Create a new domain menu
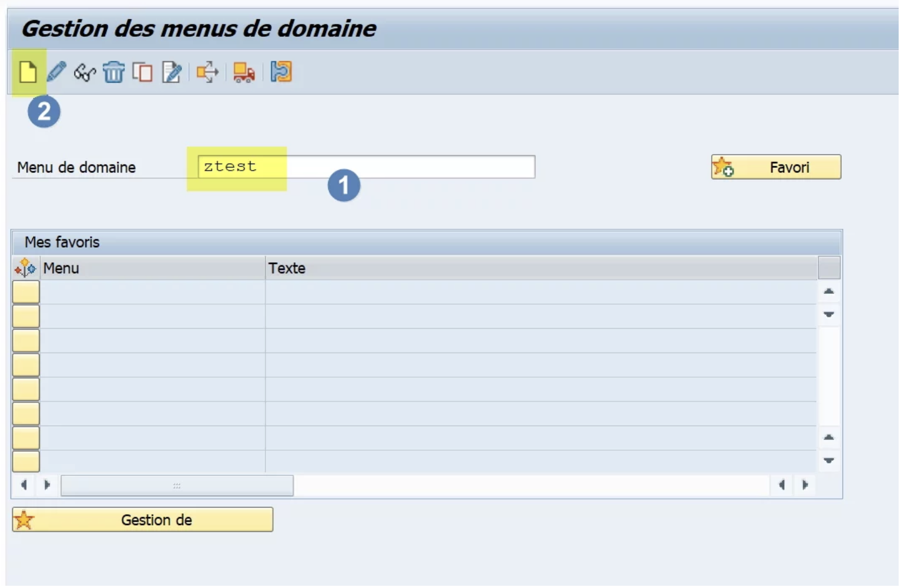The image size is (902, 588). click(28, 73)
